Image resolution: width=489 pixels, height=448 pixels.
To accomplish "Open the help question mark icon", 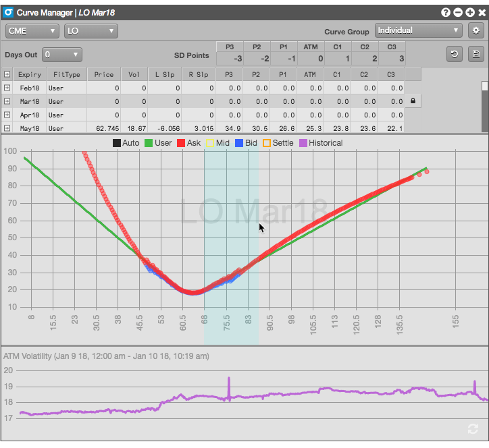I will coord(446,12).
